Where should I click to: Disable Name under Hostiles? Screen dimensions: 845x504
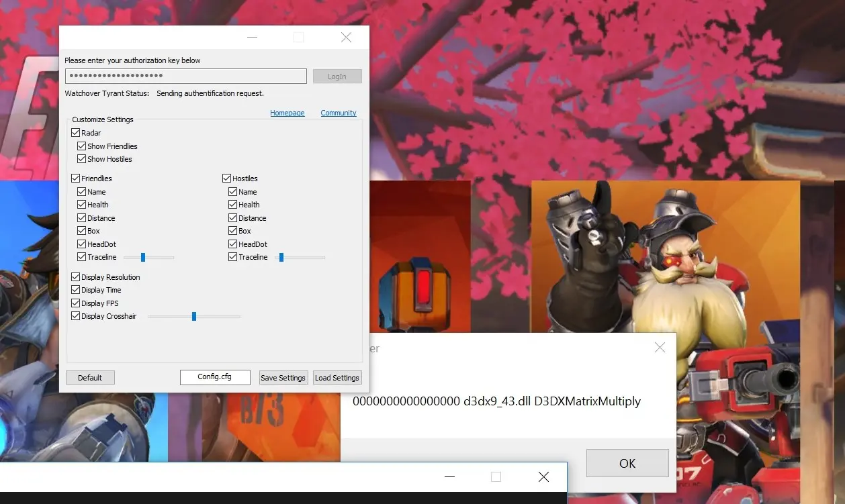click(232, 192)
